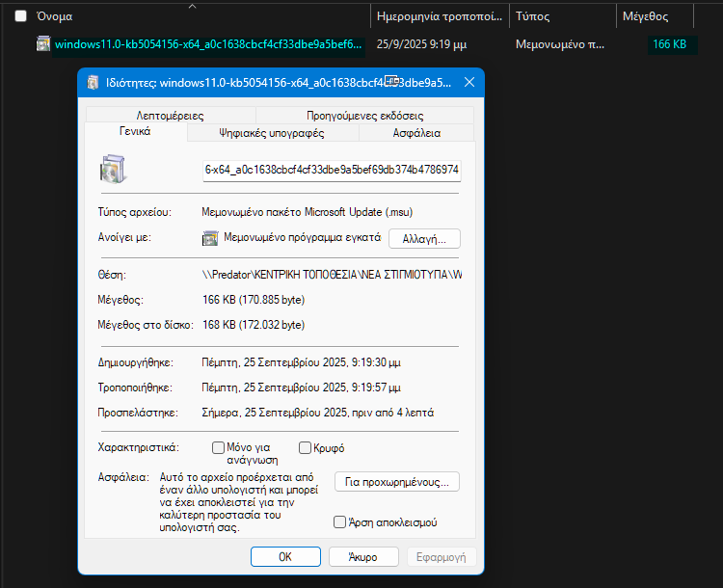The width and height of the screenshot is (723, 588).
Task: Click the 25/9/2025 9:19 μμ date cell
Action: point(421,44)
